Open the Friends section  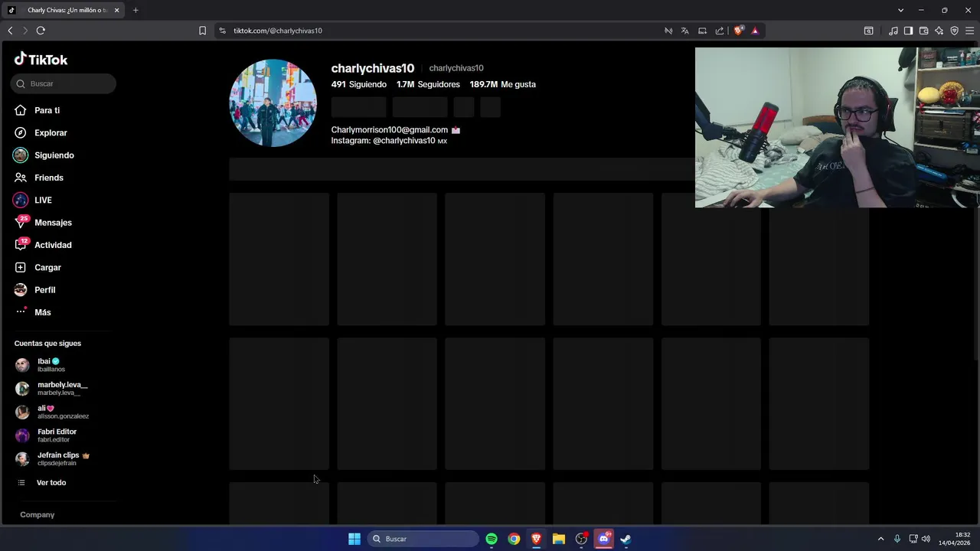pos(48,178)
